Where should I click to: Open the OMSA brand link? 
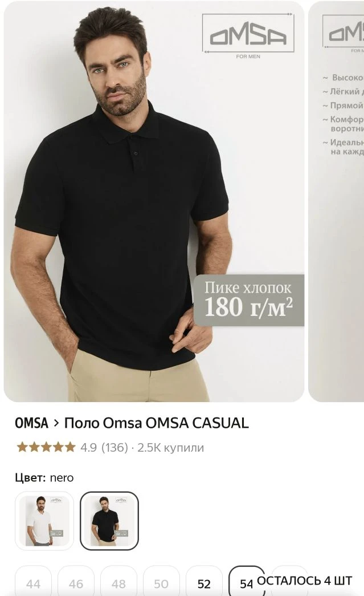coord(31,423)
